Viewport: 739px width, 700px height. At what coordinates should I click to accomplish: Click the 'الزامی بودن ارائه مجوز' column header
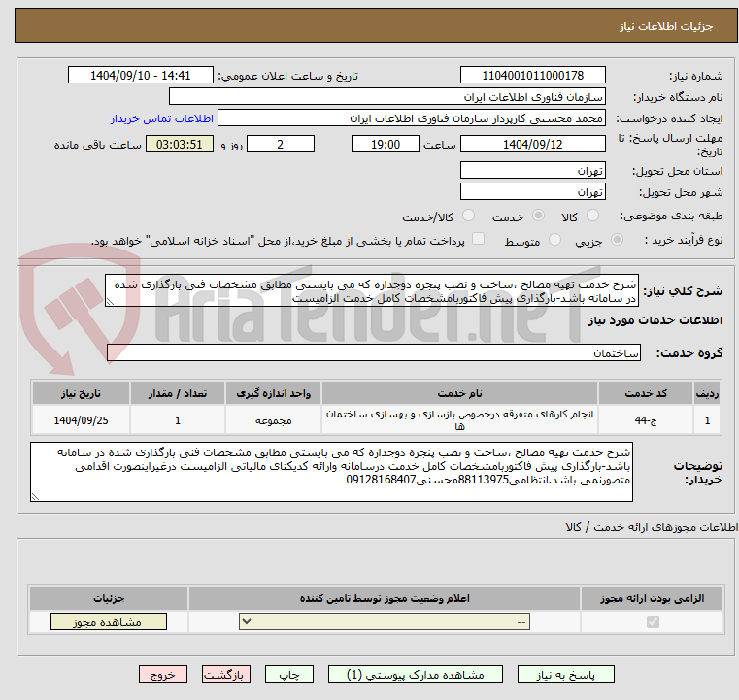[653, 598]
